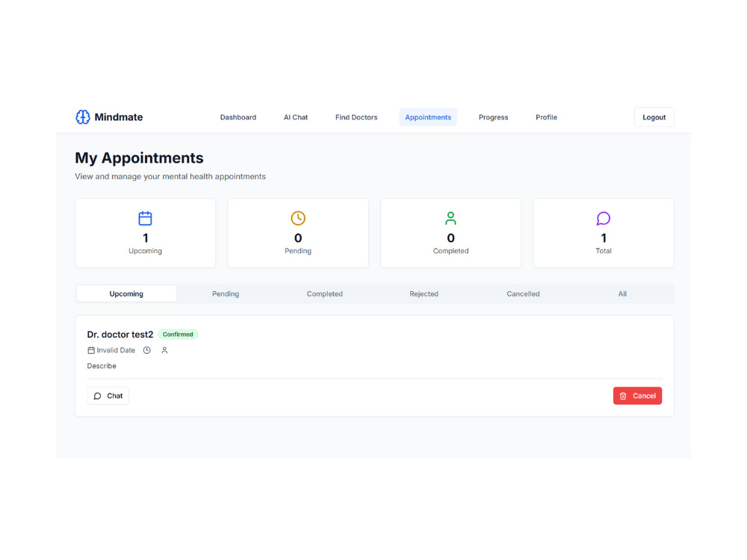
Task: Switch to the Upcoming tab
Action: [x=126, y=293]
